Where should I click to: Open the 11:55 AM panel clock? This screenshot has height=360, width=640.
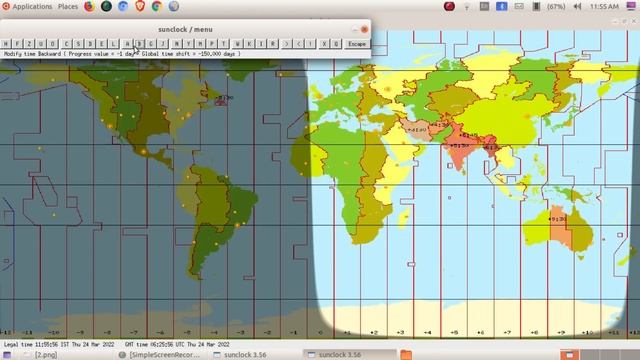pyautogui.click(x=604, y=7)
